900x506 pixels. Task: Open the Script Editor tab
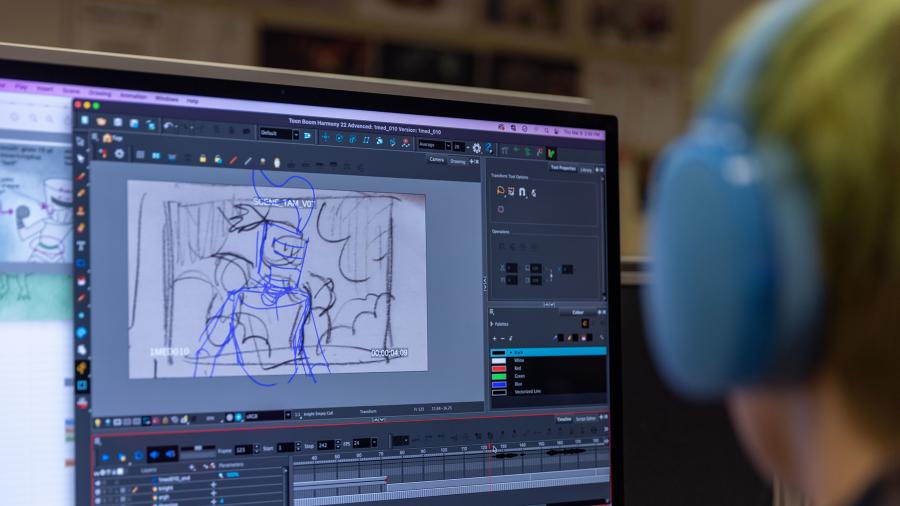coord(586,419)
